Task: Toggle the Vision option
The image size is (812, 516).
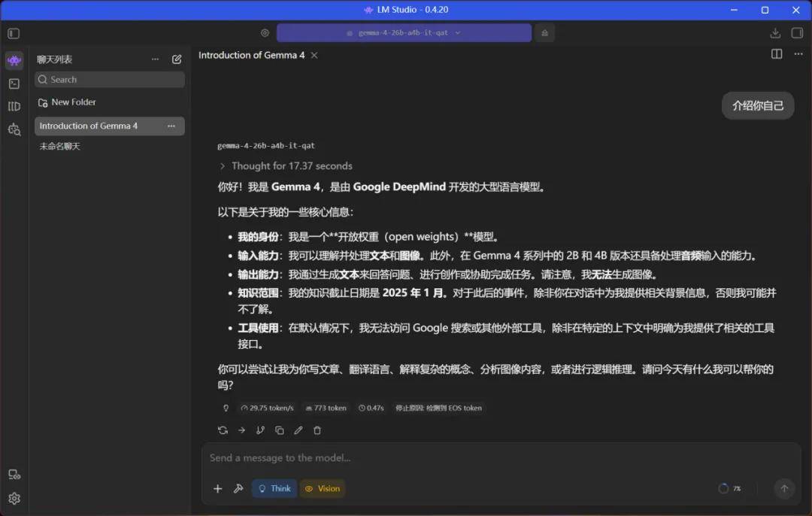Action: coord(322,488)
